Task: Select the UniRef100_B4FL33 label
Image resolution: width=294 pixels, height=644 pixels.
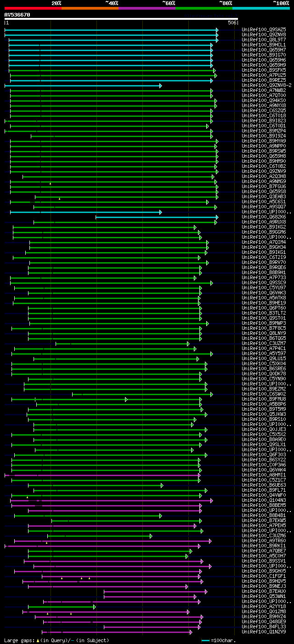Action: pyautogui.click(x=265, y=627)
